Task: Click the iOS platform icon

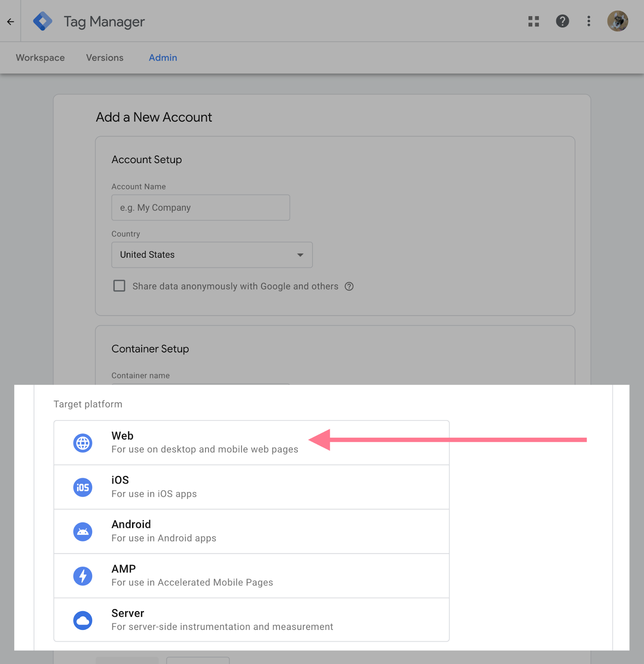Action: pos(83,487)
